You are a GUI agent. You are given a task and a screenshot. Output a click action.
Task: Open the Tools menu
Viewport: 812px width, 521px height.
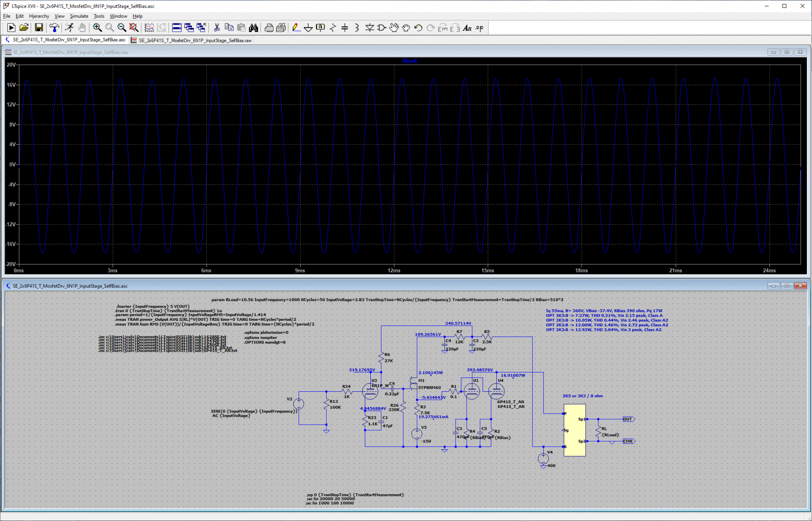point(99,16)
